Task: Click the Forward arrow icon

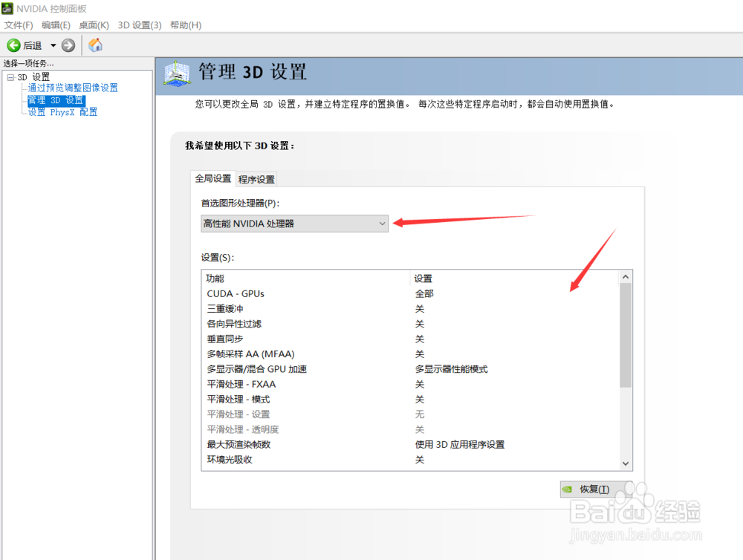Action: click(68, 45)
